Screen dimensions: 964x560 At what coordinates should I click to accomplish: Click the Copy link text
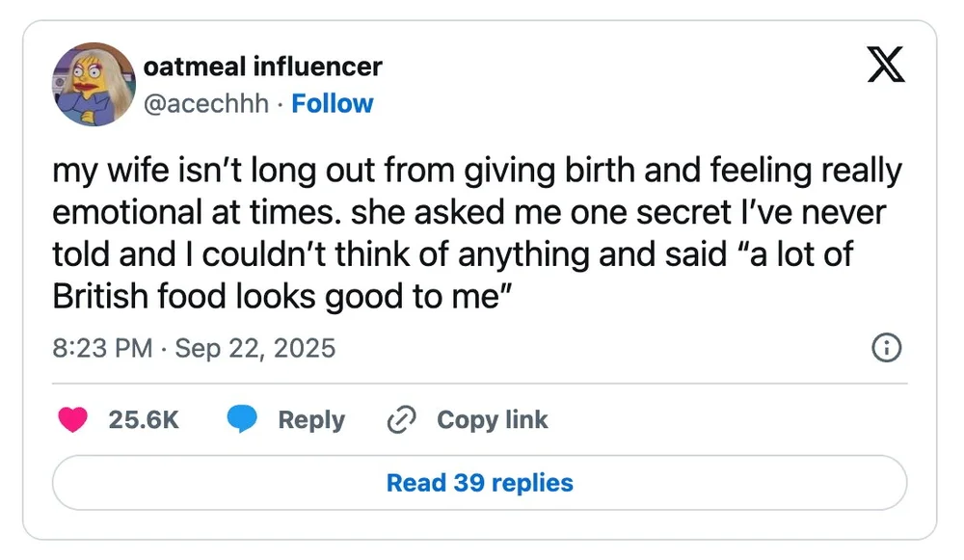(492, 420)
